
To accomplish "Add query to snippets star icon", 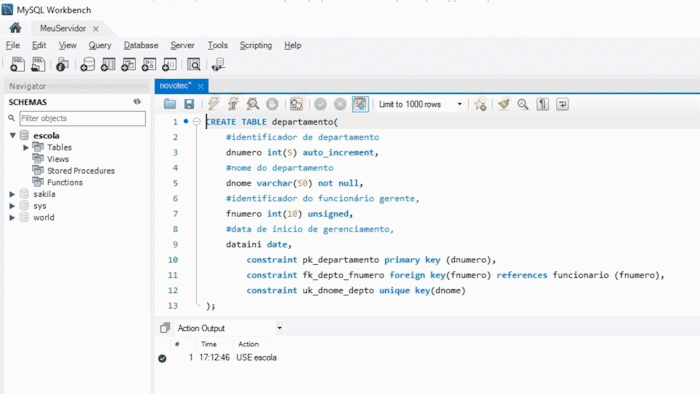I will click(x=480, y=104).
